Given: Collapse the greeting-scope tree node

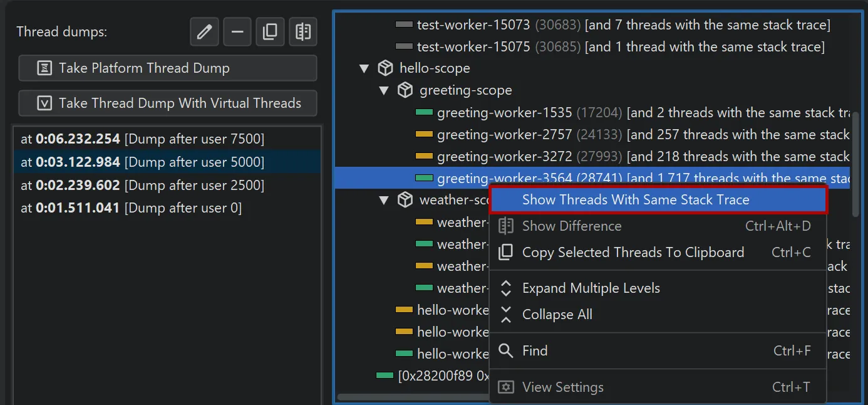Looking at the screenshot, I should click(384, 90).
